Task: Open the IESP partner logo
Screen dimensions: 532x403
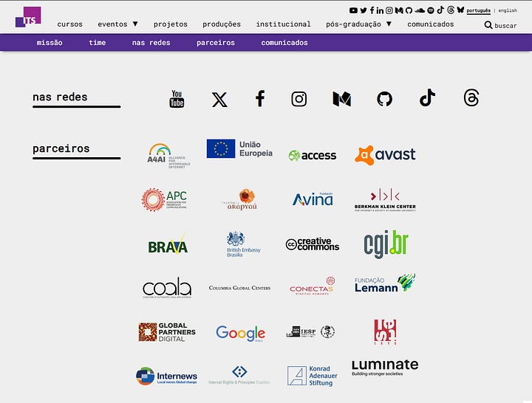Action: pos(310,331)
